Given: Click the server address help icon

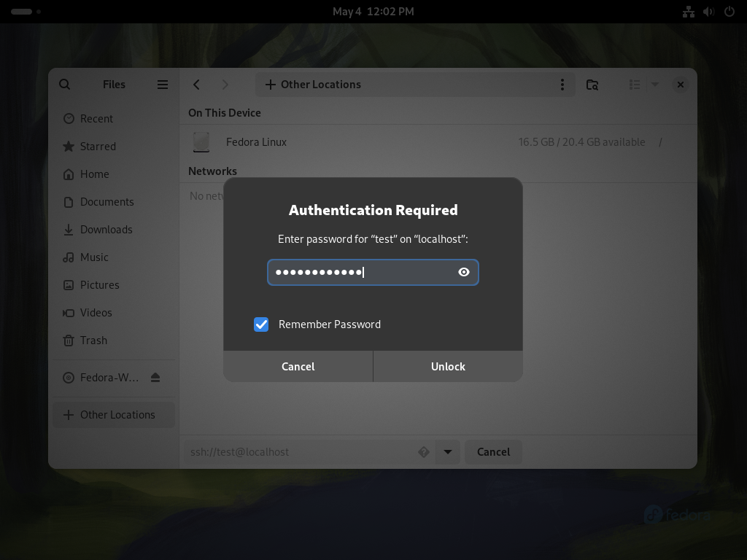Looking at the screenshot, I should click(424, 452).
